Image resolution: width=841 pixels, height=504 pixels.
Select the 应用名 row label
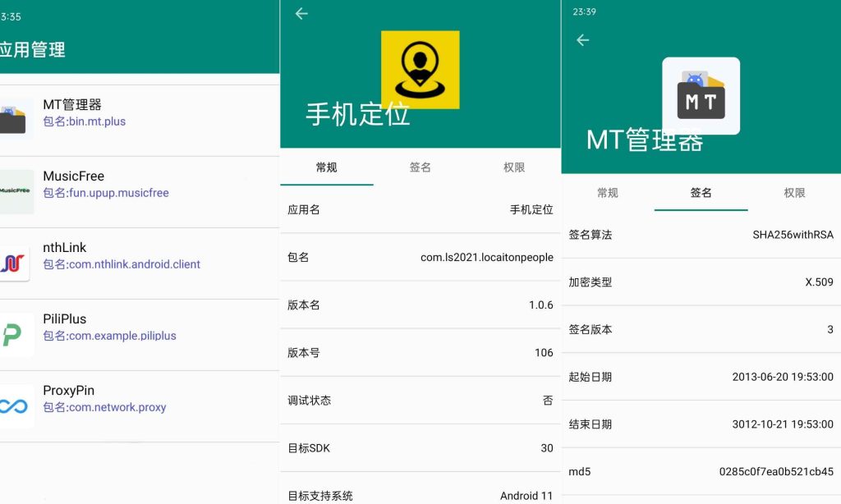click(x=304, y=209)
